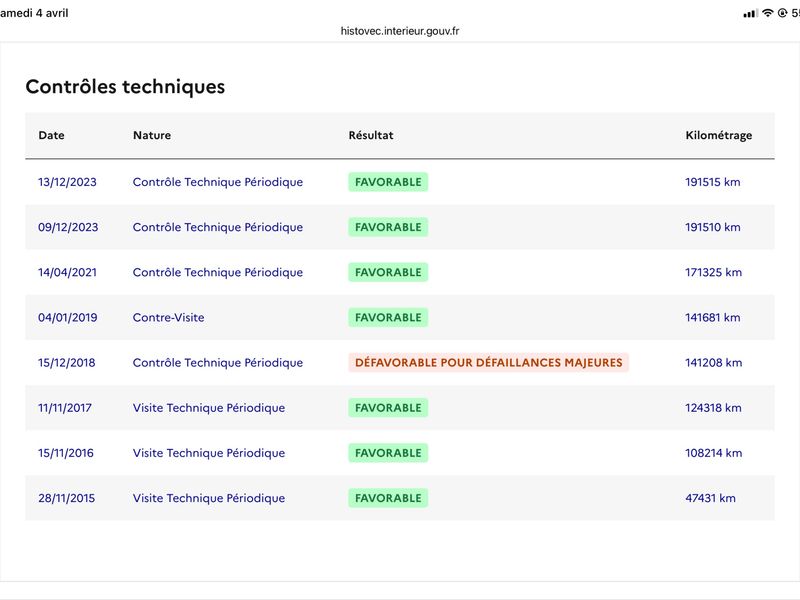Click Contrôle Technique Périodique for 14/04/2021
800x600 pixels.
click(x=218, y=272)
